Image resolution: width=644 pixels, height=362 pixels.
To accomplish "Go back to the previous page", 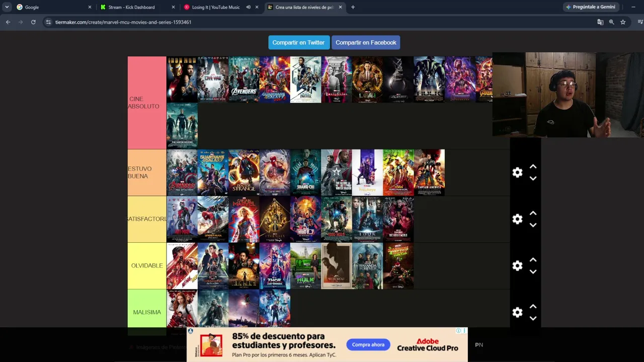I will point(8,22).
